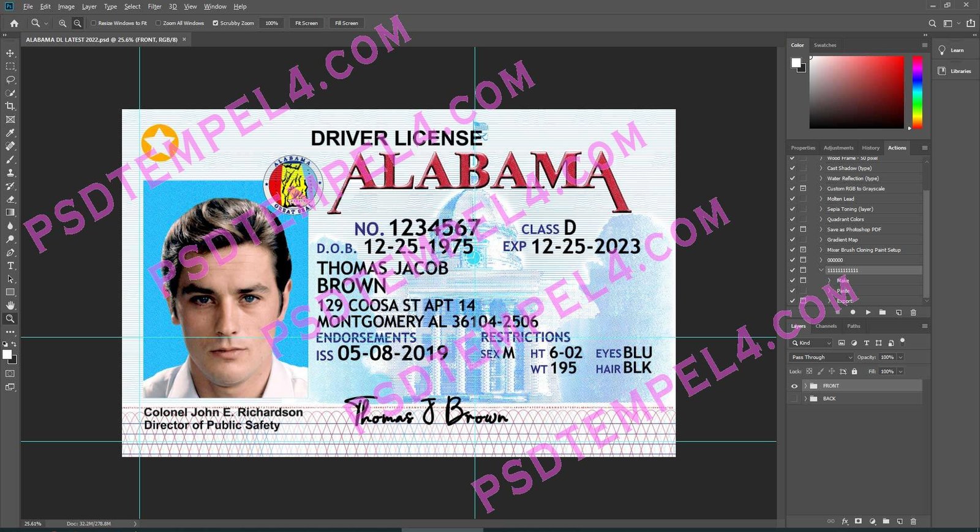Open the Opacity slider dropdown arrow
The width and height of the screenshot is (980, 532).
click(x=900, y=357)
